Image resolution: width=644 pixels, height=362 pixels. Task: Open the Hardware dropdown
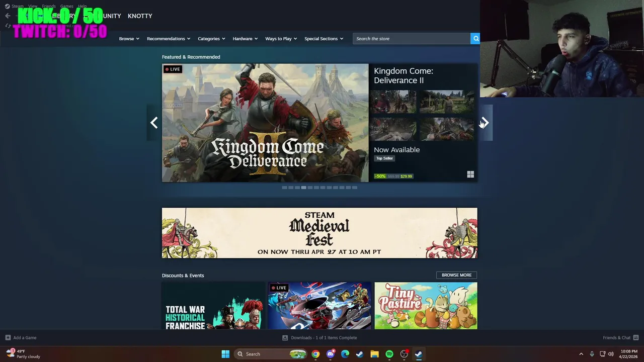click(x=245, y=39)
